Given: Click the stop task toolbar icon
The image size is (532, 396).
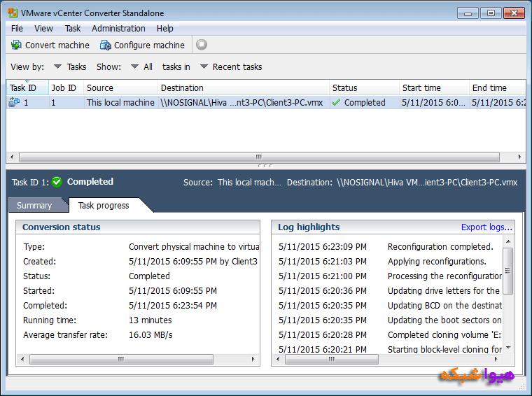Looking at the screenshot, I should pyautogui.click(x=201, y=44).
